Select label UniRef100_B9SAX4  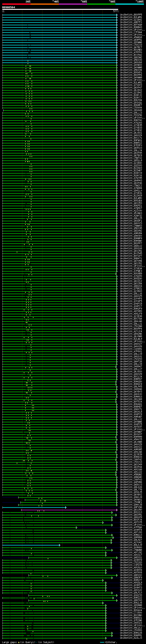tap(131, 610)
